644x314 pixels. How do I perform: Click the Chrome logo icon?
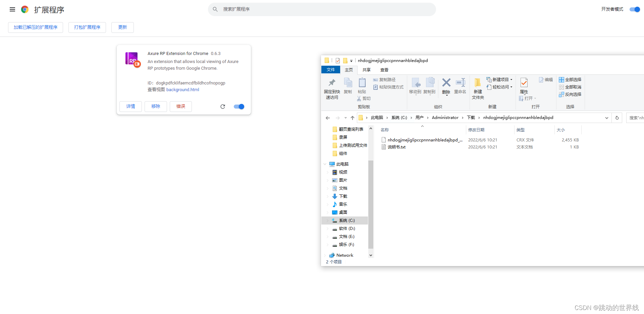point(24,9)
